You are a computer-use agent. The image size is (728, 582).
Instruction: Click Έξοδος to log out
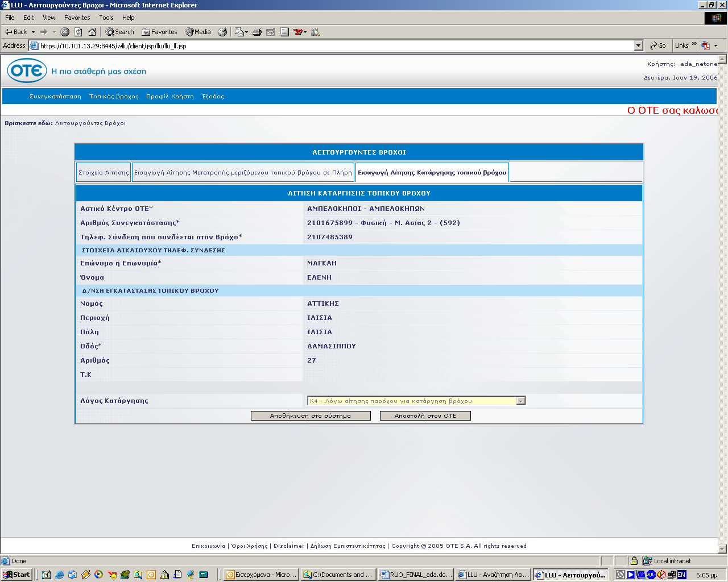213,97
